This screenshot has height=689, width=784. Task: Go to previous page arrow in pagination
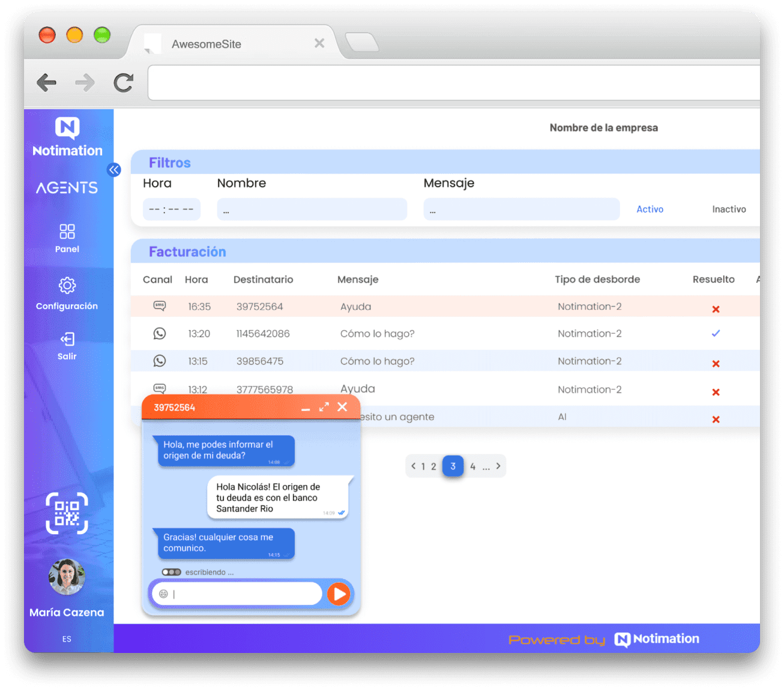(x=413, y=466)
